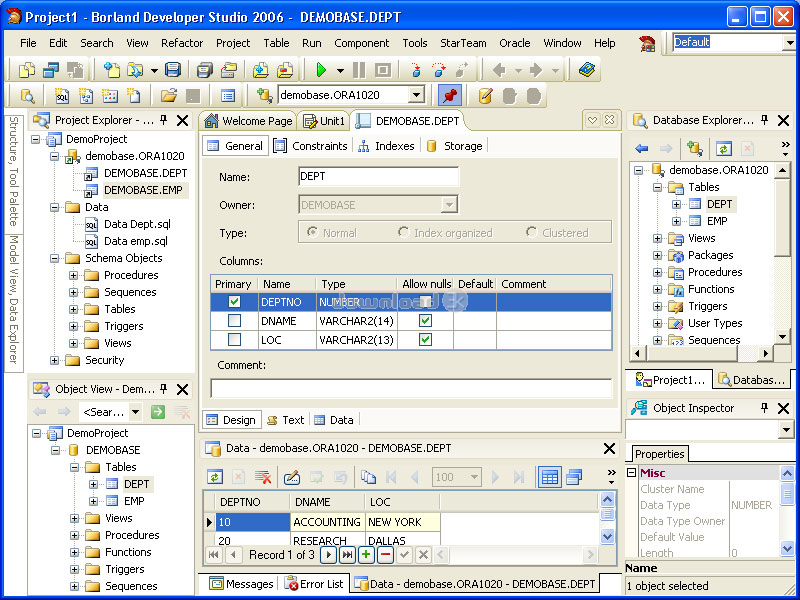
Task: Click the DNAME column header in data grid
Action: [327, 502]
